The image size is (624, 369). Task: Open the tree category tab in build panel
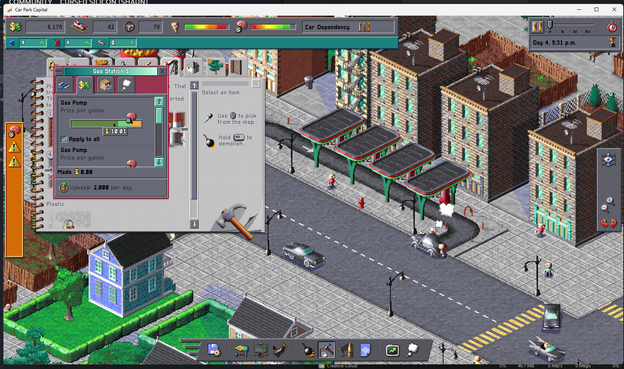coord(215,67)
